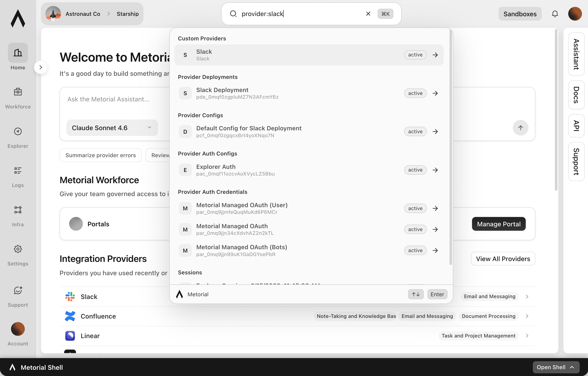Clear the search query with the X
Screen dimensions: 588x376
click(368, 14)
